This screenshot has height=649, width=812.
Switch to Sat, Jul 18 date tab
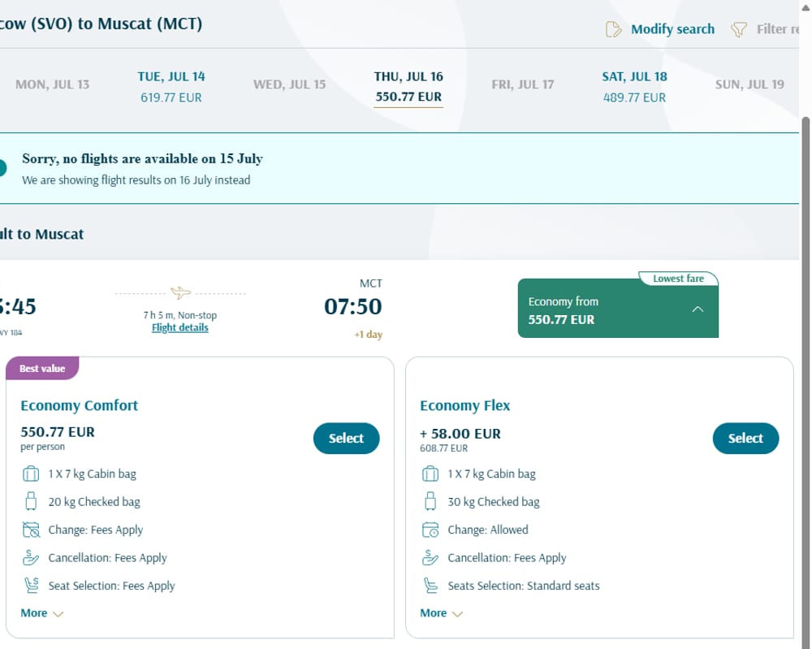pyautogui.click(x=634, y=86)
